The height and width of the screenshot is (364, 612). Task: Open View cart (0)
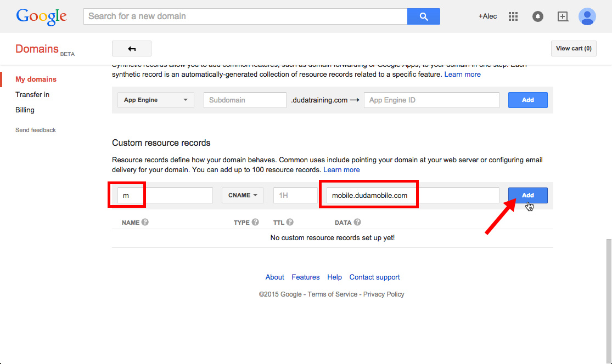click(x=574, y=48)
